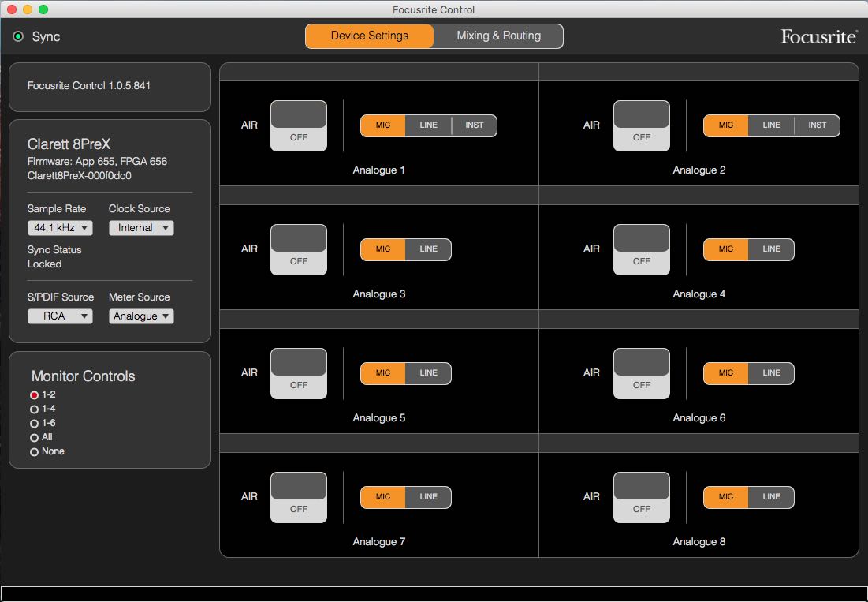The height and width of the screenshot is (602, 868).
Task: Switch to the Mixing & Routing tab
Action: click(x=498, y=36)
